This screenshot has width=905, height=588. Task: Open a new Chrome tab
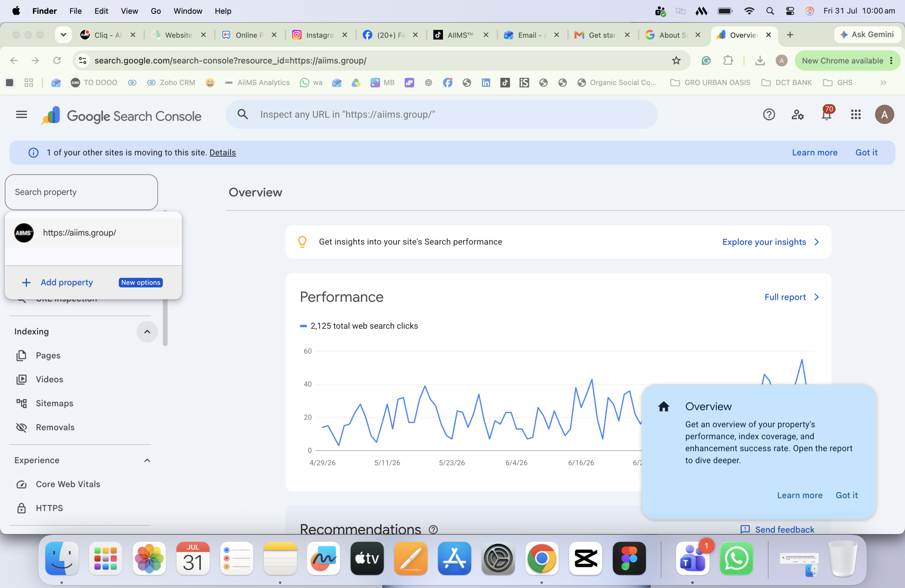click(x=790, y=35)
